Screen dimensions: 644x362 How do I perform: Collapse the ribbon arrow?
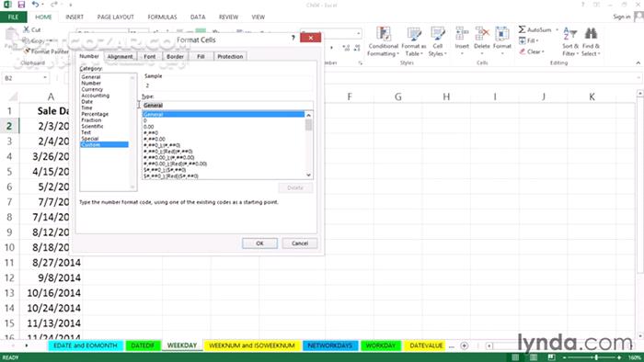(x=638, y=62)
